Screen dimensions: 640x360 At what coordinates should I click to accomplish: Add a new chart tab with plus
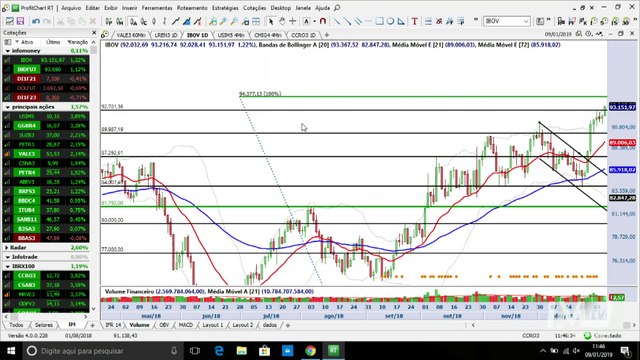326,35
